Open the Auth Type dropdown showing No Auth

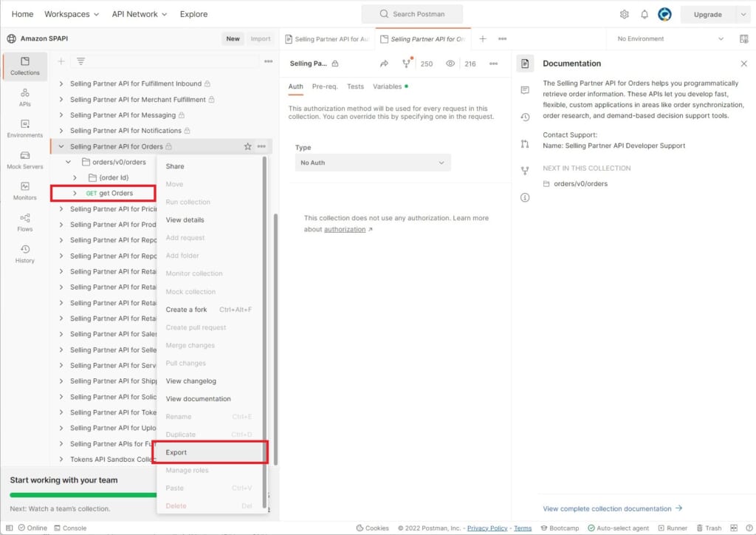373,163
